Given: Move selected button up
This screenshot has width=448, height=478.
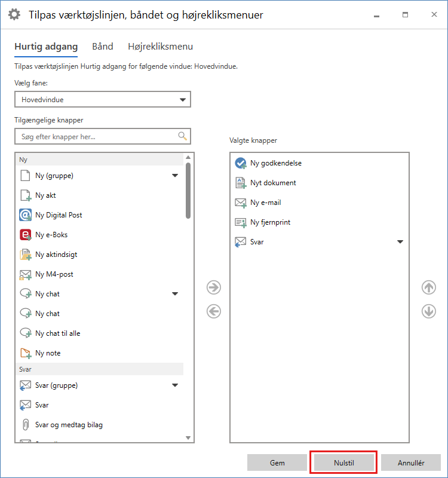Looking at the screenshot, I should (x=428, y=287).
